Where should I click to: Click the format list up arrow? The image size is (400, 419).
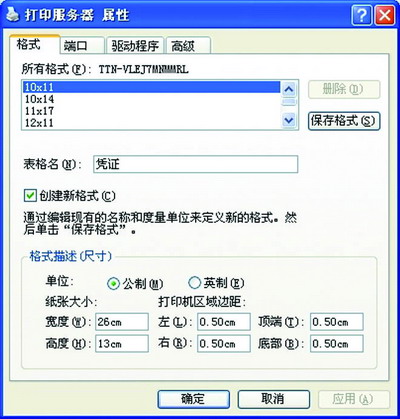coord(289,89)
